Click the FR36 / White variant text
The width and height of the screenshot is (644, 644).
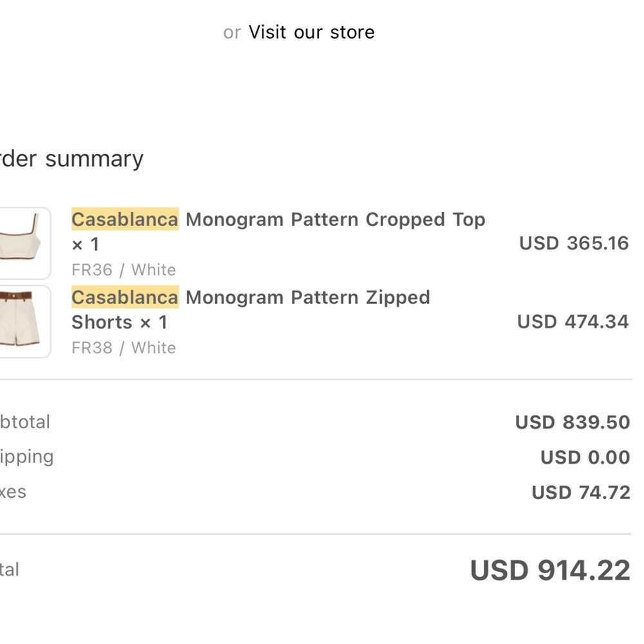(124, 270)
